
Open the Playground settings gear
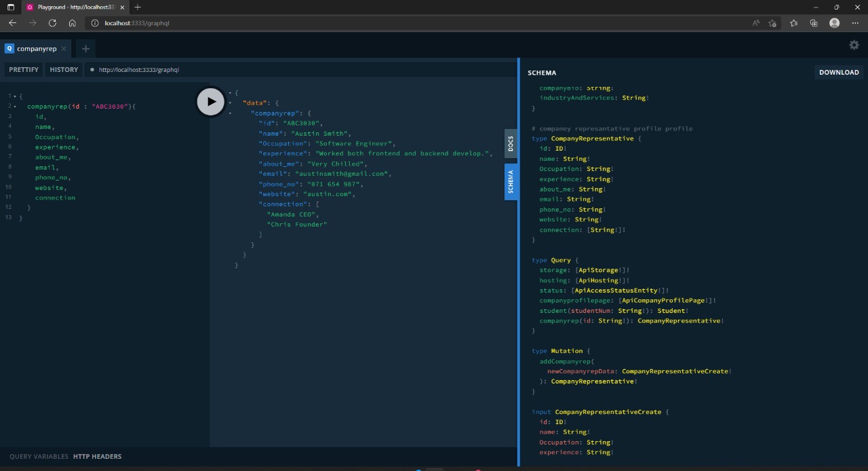tap(854, 45)
